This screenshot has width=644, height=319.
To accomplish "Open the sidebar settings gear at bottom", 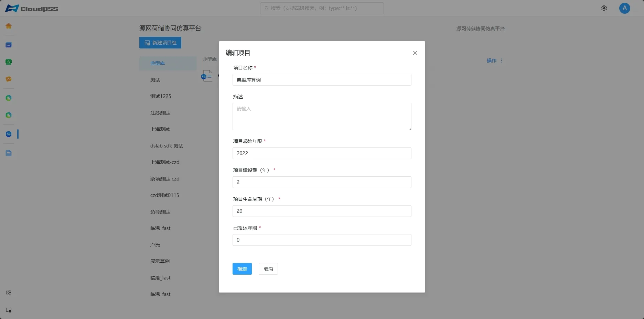I will tap(9, 293).
